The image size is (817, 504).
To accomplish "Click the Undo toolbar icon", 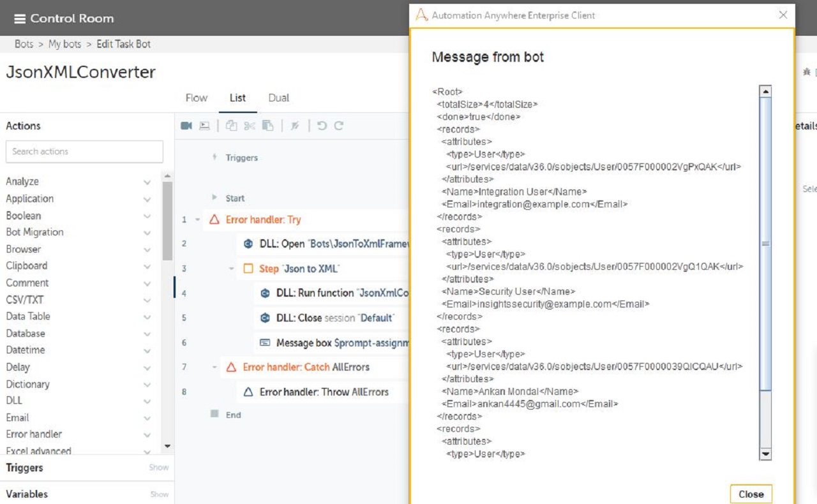I will coord(322,126).
